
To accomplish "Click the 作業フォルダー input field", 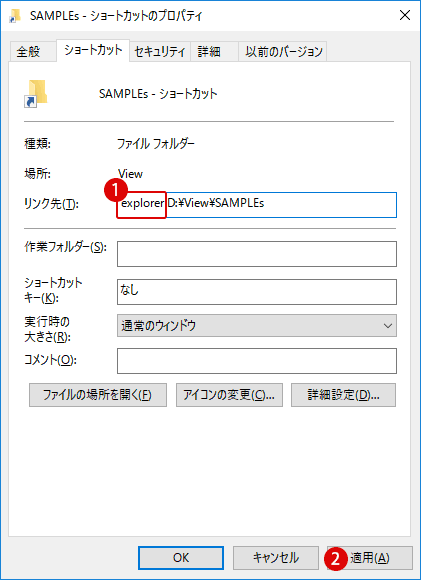I will click(257, 254).
